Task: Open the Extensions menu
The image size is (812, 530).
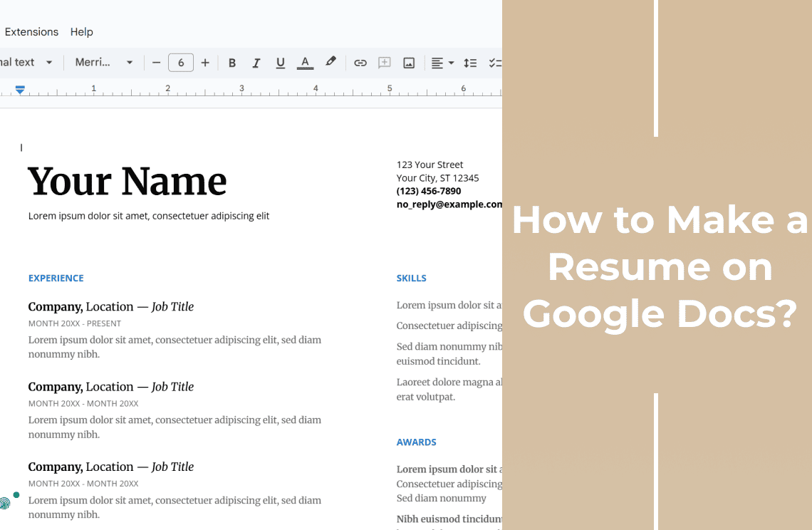Action: coord(31,31)
